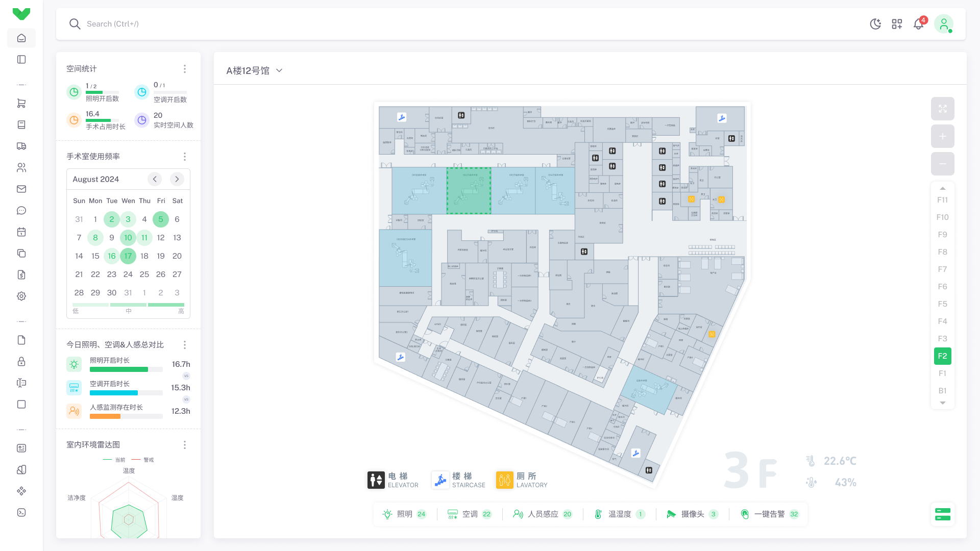Open shopping cart sidebar icon
Viewport: 980px width, 551px height.
[x=21, y=103]
